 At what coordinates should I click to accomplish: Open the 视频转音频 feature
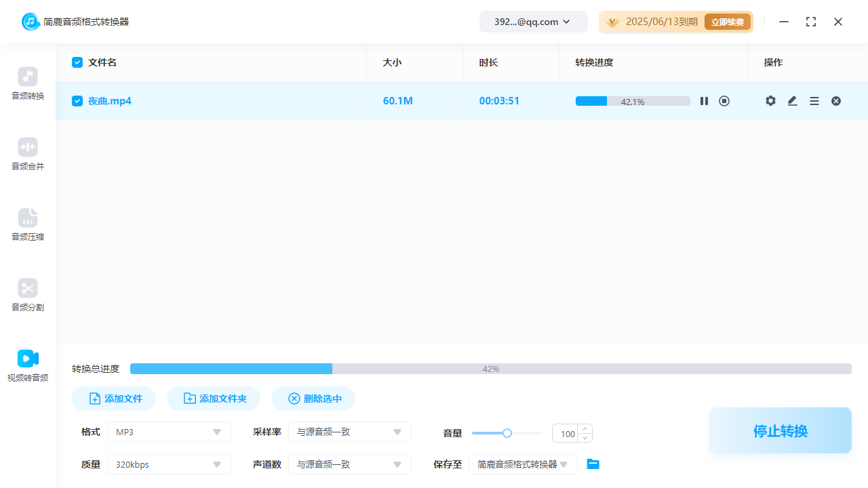(x=27, y=366)
